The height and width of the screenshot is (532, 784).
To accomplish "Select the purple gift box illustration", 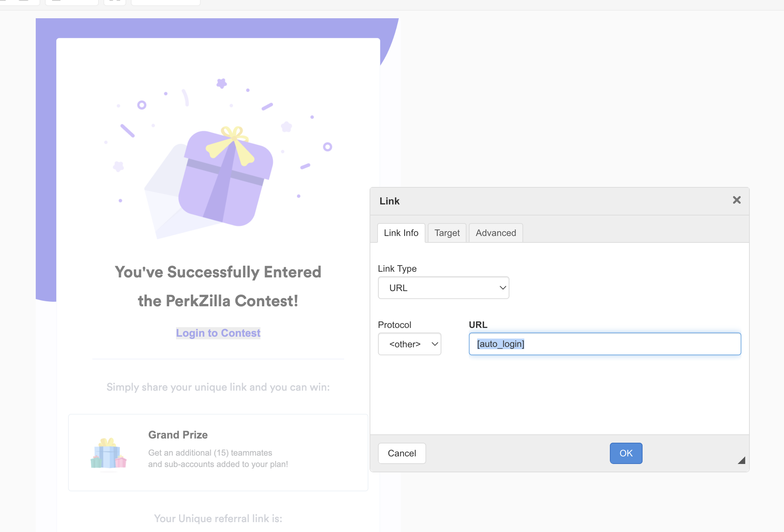I will (226, 177).
